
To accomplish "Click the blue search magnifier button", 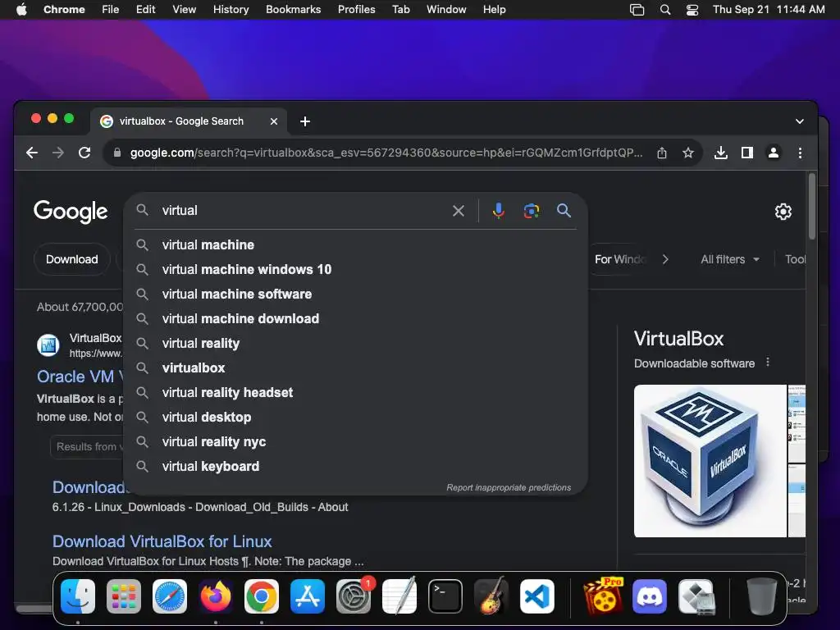I will click(x=564, y=211).
